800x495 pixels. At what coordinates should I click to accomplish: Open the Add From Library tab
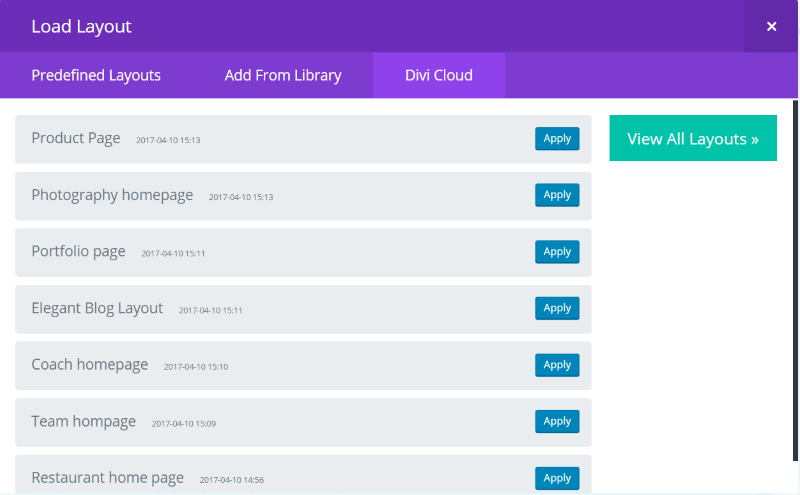[x=283, y=75]
